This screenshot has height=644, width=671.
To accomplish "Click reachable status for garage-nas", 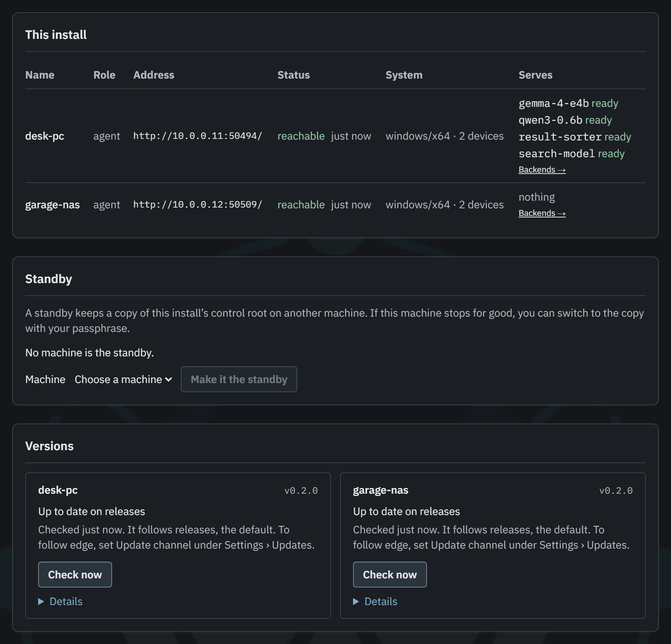I will point(301,204).
